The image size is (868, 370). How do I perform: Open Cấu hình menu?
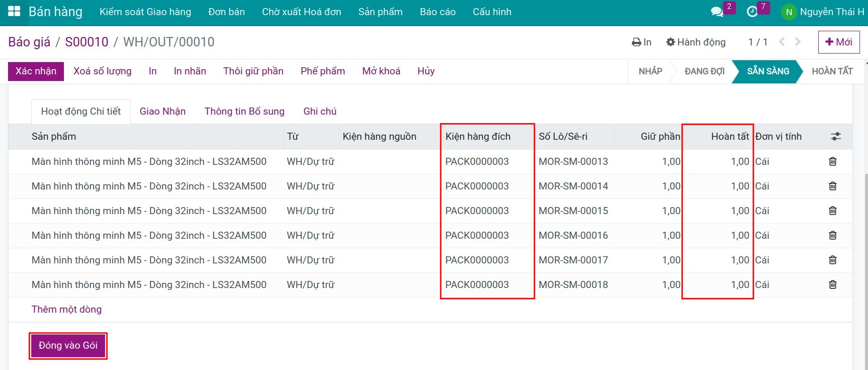click(492, 12)
